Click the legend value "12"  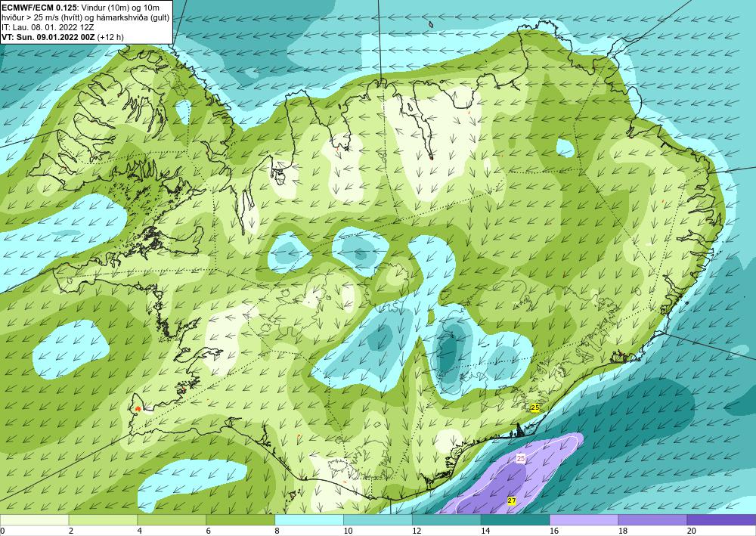[x=417, y=531]
